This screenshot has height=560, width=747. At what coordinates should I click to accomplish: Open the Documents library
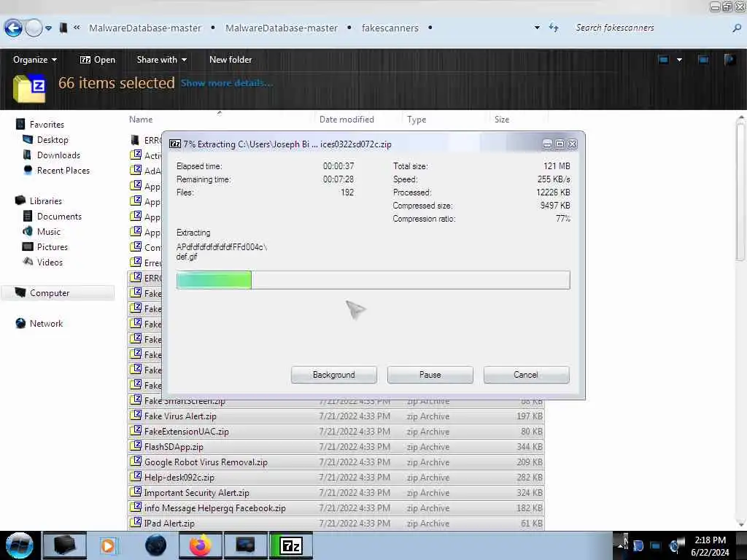59,216
